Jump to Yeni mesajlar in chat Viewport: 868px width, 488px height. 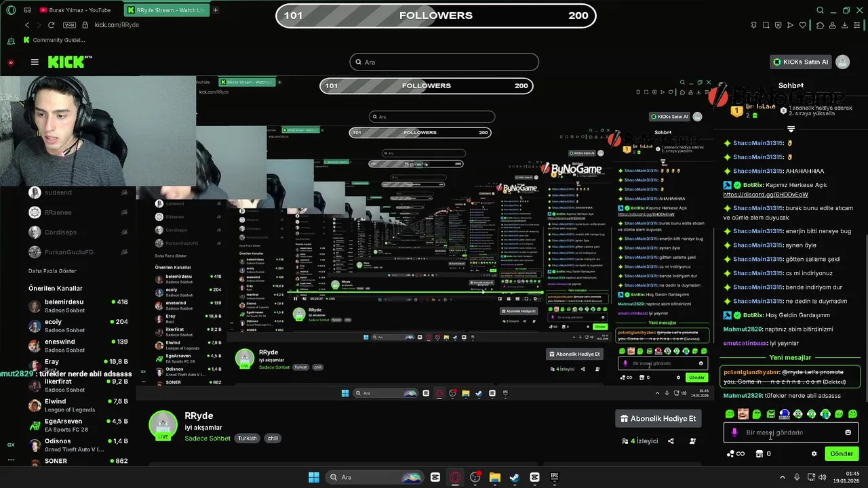click(x=790, y=357)
